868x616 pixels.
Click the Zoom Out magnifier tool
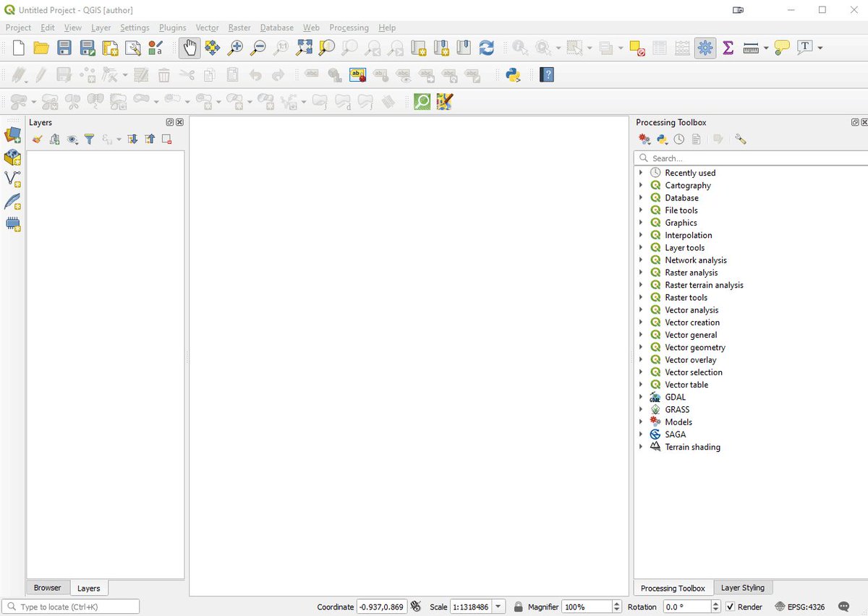coord(258,48)
